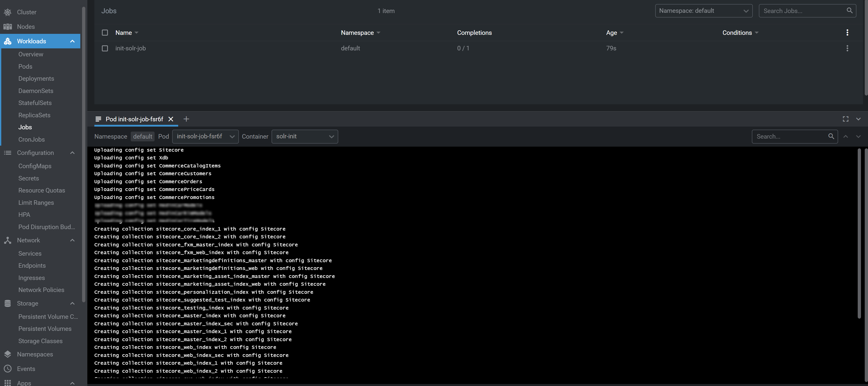Collapse the Workloads sidebar section

72,41
